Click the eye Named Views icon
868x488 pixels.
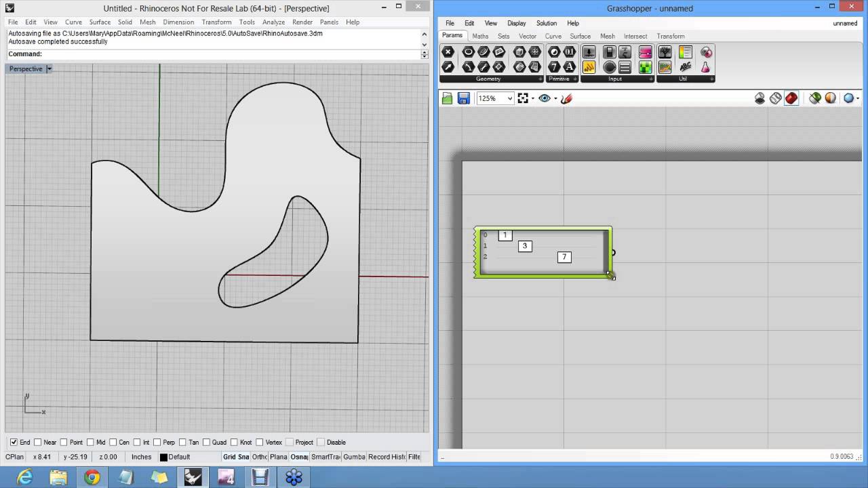tap(544, 98)
